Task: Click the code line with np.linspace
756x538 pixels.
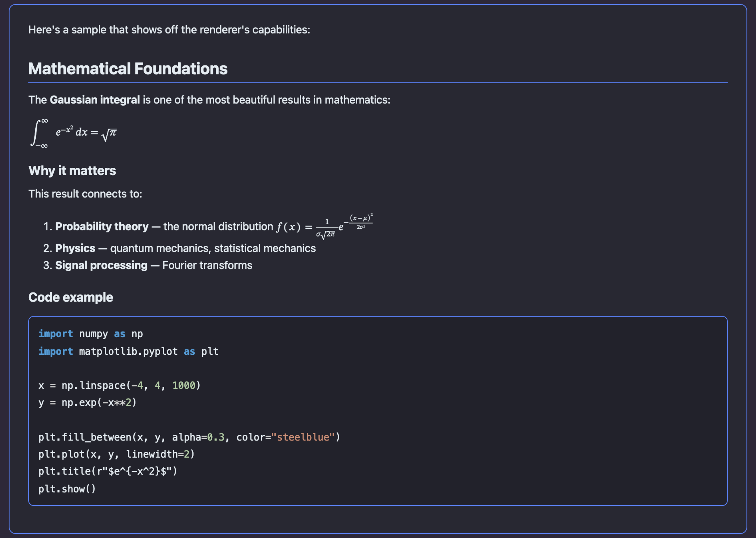Action: click(x=120, y=386)
